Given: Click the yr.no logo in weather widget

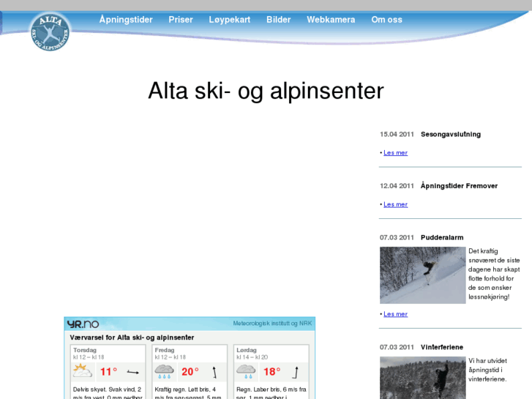Looking at the screenshot, I should (x=83, y=324).
